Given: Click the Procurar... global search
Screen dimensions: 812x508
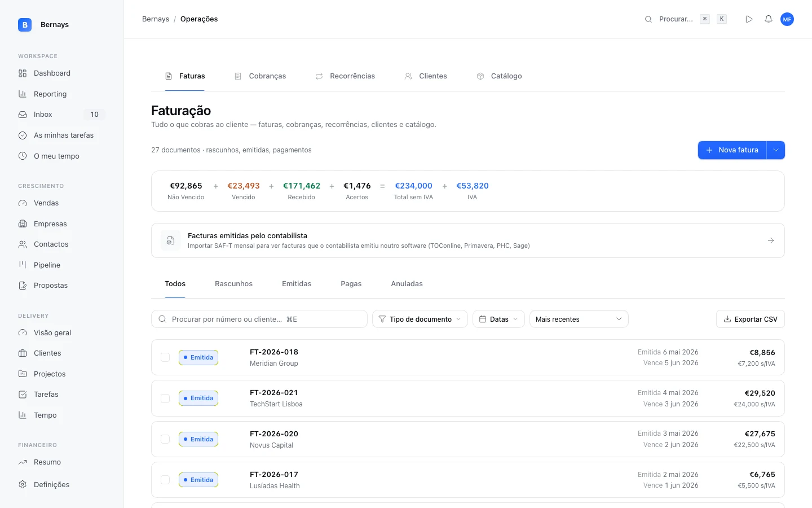Looking at the screenshot, I should point(676,19).
